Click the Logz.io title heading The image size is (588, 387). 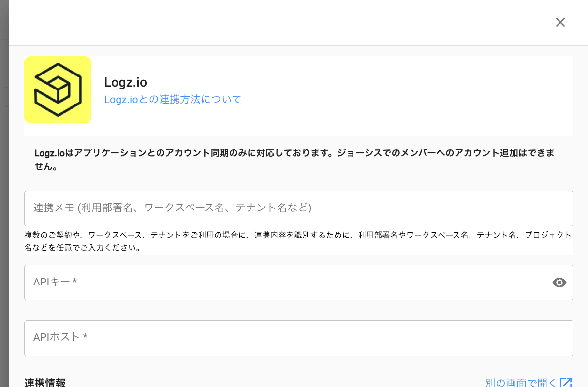pyautogui.click(x=125, y=82)
